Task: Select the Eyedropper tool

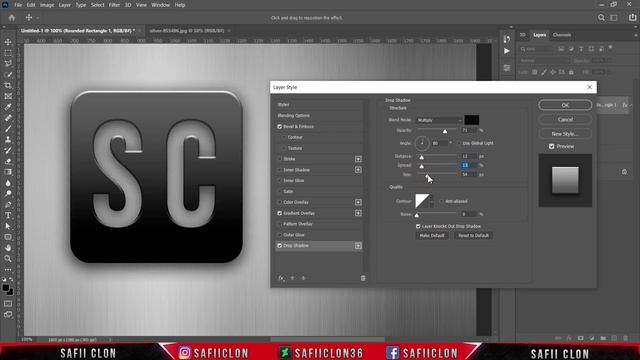Action: pyautogui.click(x=8, y=107)
